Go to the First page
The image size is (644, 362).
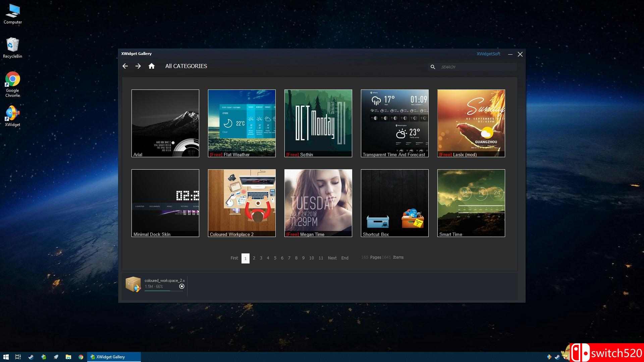(x=234, y=258)
